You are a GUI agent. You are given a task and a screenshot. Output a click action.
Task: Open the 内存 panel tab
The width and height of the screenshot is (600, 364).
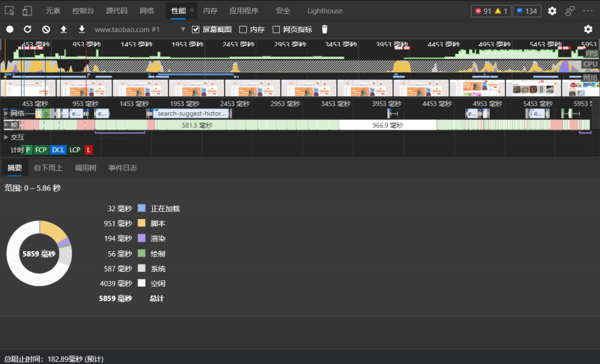coord(210,10)
